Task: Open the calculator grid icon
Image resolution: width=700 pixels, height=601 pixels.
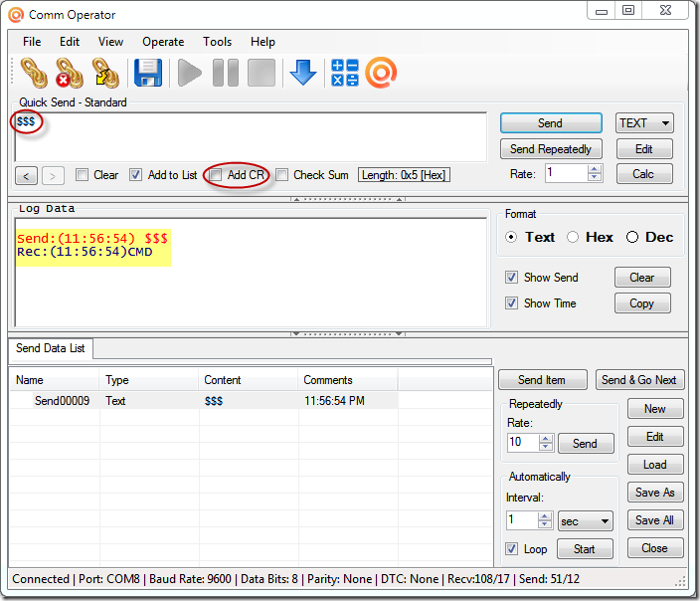Action: pyautogui.click(x=345, y=73)
